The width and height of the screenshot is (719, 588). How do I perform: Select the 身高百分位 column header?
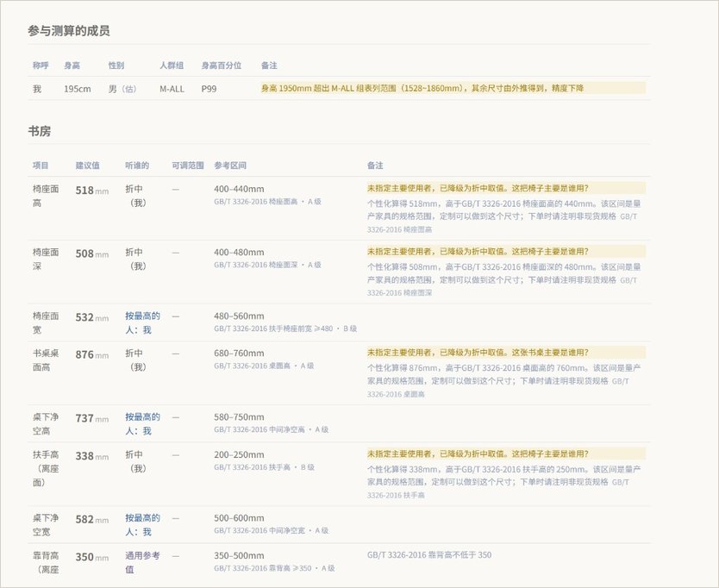point(222,66)
